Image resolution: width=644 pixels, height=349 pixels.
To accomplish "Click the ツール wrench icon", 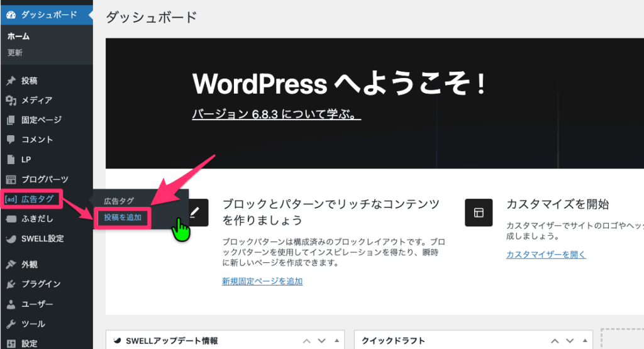I will click(x=11, y=324).
